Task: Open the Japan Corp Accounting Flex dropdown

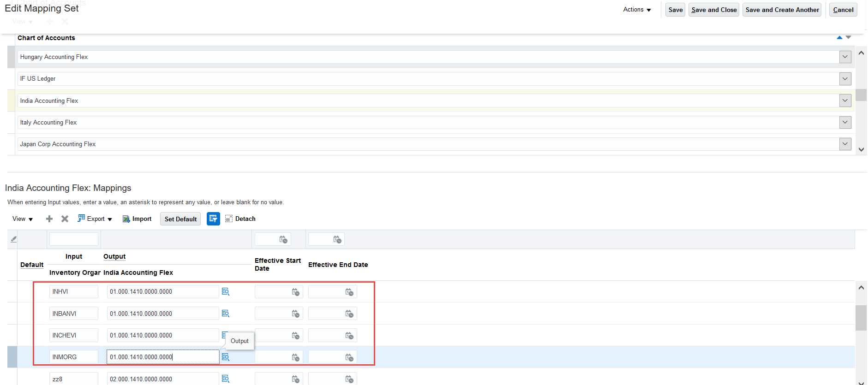Action: [845, 144]
